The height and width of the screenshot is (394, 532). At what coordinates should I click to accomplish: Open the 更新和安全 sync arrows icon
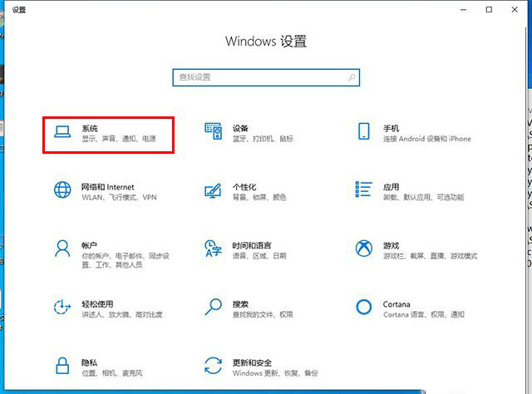[213, 366]
